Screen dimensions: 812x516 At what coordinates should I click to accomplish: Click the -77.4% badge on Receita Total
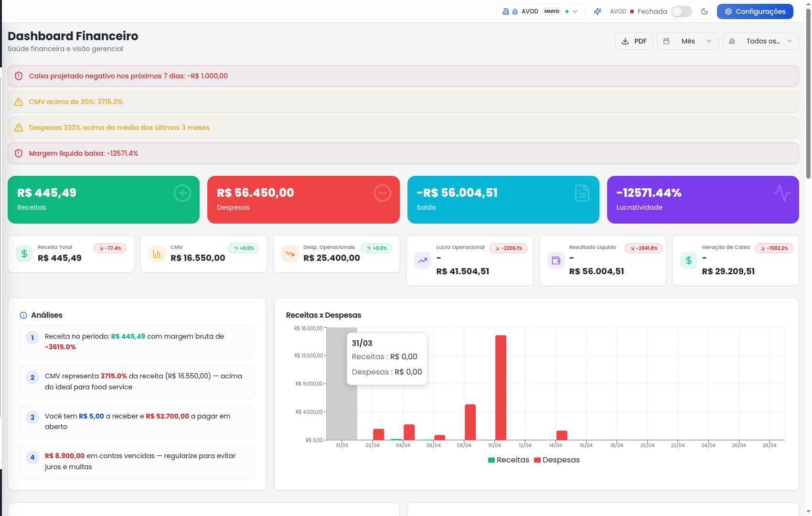pyautogui.click(x=110, y=248)
